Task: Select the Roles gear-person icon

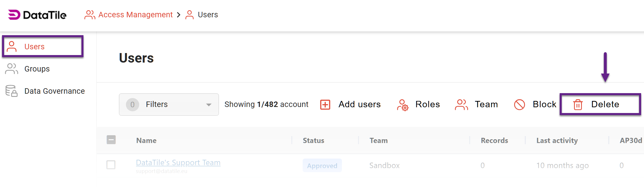Action: pos(403,105)
